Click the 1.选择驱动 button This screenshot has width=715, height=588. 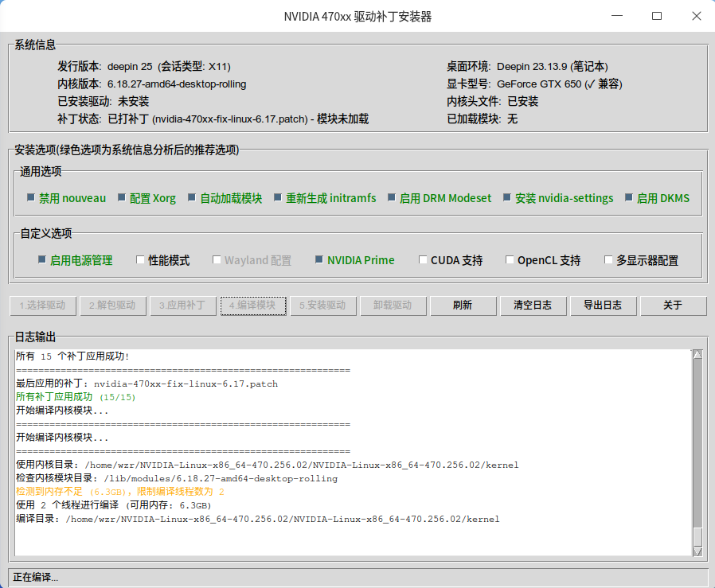[42, 306]
